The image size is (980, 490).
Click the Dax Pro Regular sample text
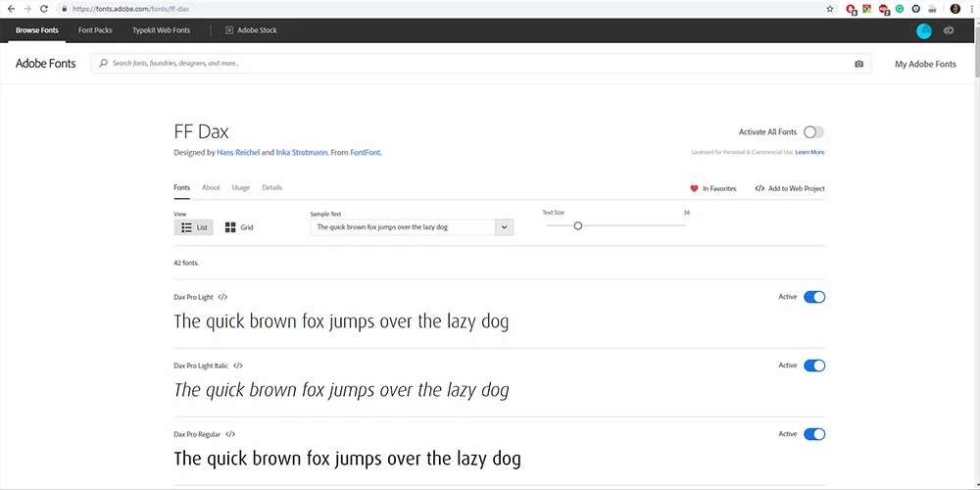coord(347,459)
